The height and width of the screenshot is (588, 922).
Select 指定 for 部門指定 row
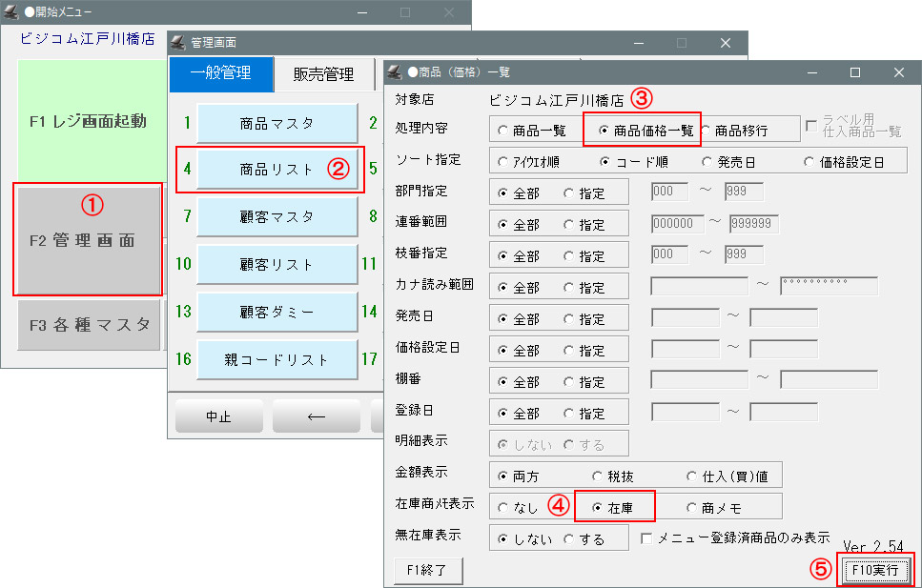pyautogui.click(x=569, y=193)
